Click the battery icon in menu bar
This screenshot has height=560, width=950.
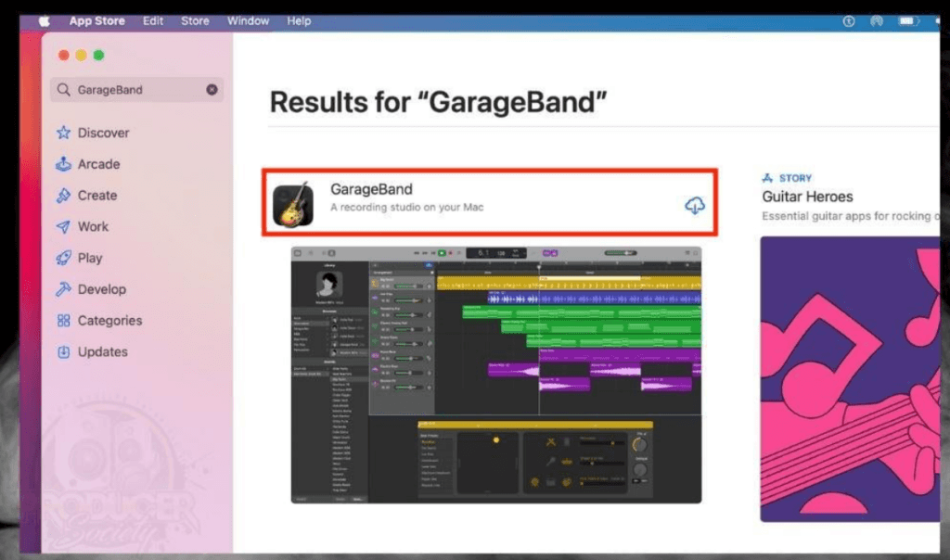coord(908,21)
